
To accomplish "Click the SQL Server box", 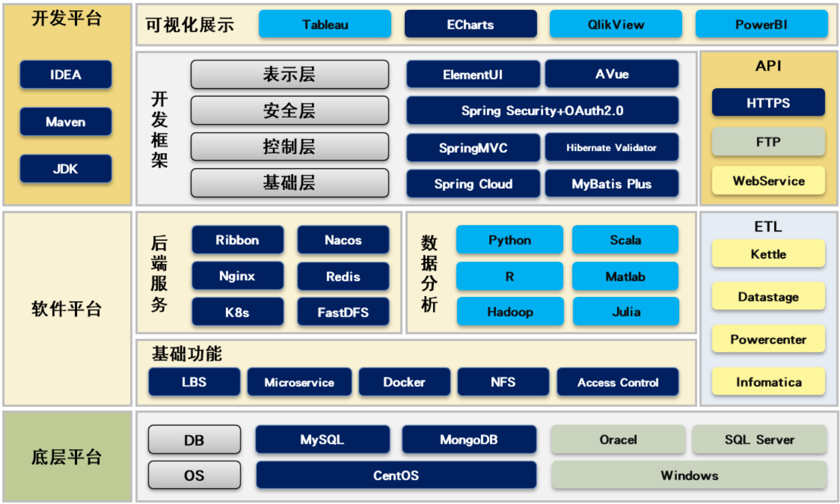I will click(x=759, y=439).
